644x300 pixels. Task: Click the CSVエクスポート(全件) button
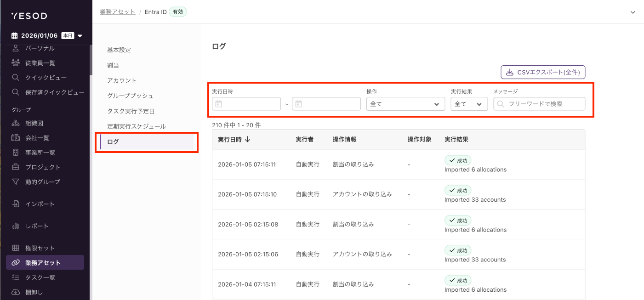(542, 72)
